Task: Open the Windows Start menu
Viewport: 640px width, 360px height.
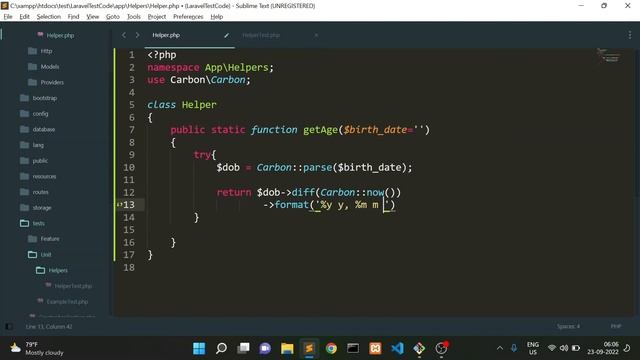Action: [199, 348]
